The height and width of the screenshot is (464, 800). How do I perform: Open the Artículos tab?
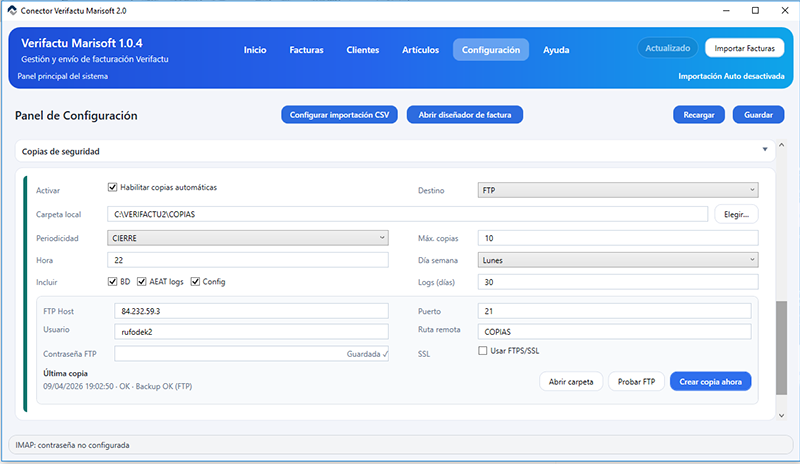tap(420, 50)
